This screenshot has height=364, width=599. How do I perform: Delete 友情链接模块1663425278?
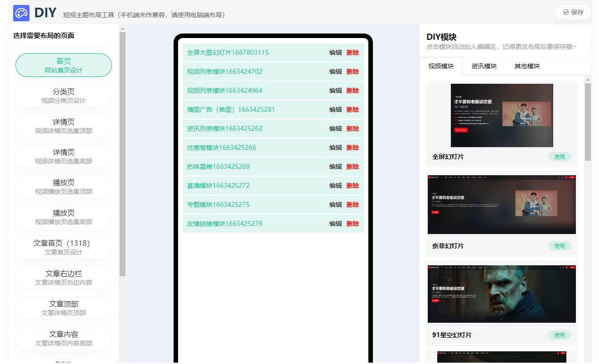point(353,224)
